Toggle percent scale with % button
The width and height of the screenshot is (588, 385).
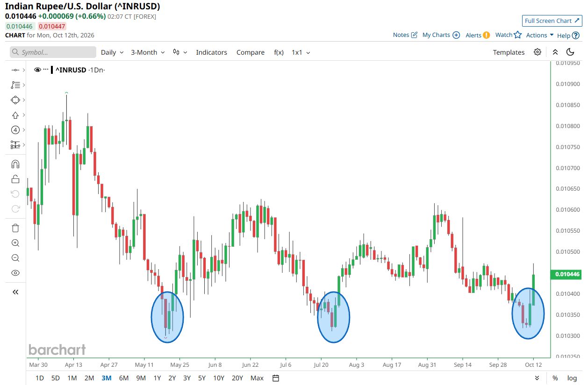point(555,378)
